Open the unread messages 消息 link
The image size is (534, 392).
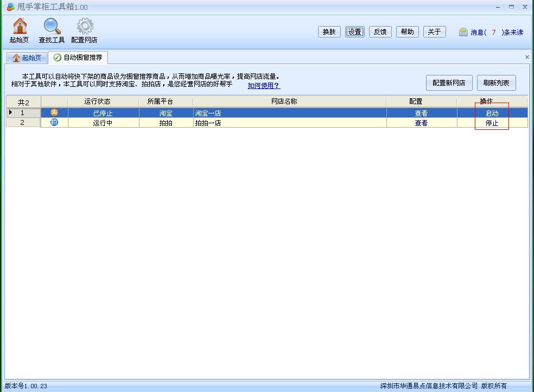point(497,33)
